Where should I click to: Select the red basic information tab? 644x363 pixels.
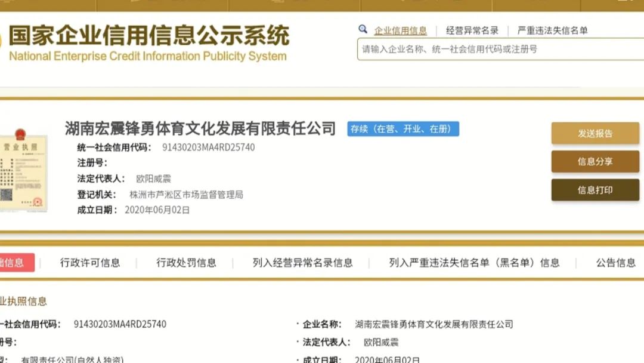pyautogui.click(x=17, y=263)
